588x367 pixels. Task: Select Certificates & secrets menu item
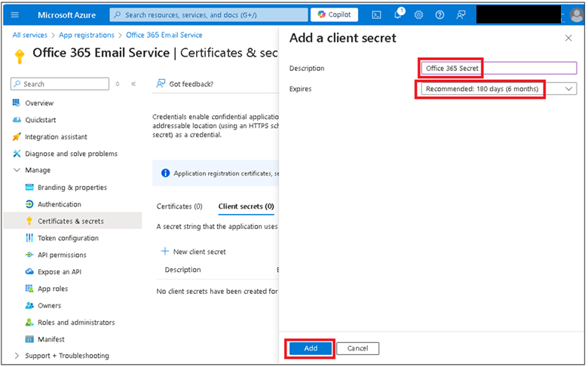coord(72,221)
